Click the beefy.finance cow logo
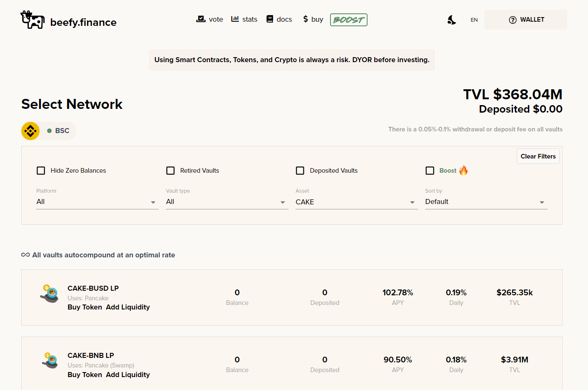This screenshot has width=588, height=390. (33, 20)
